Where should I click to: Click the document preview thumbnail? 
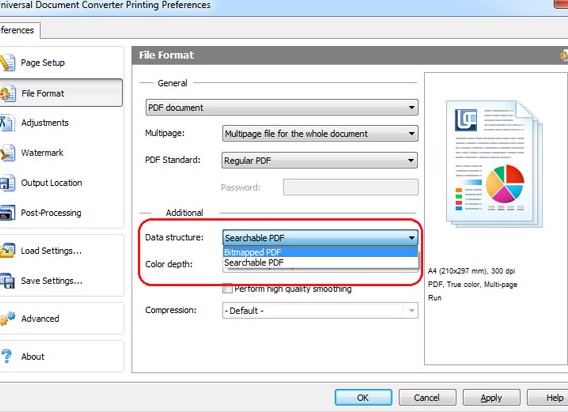tap(494, 164)
